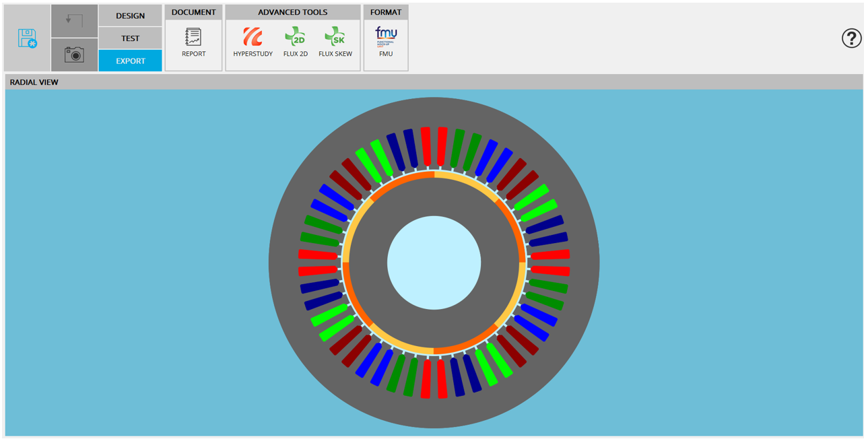Screen dimensions: 868x441
Task: Open the FMU format export
Action: point(386,42)
